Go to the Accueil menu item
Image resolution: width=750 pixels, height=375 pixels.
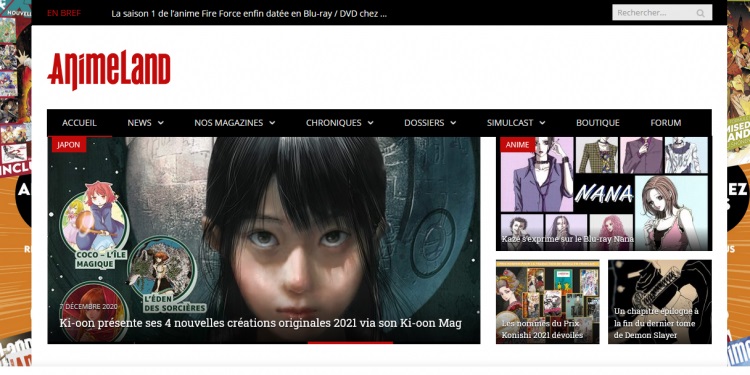(79, 123)
